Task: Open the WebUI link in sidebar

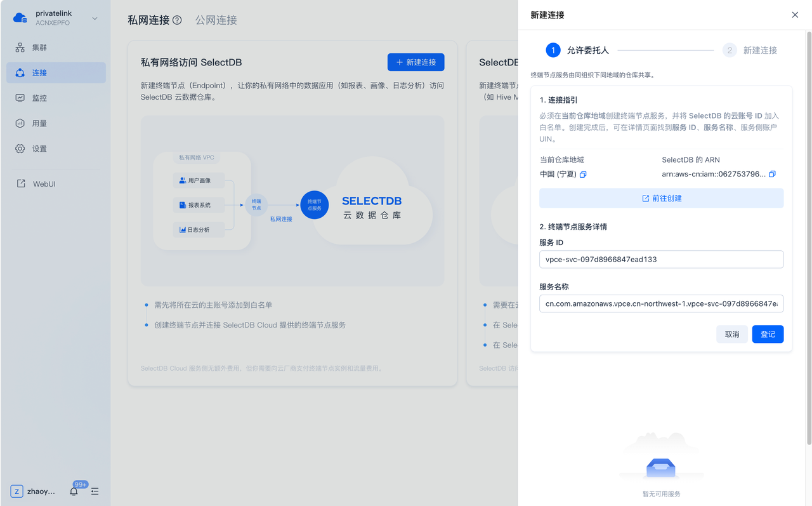Action: 56,184
